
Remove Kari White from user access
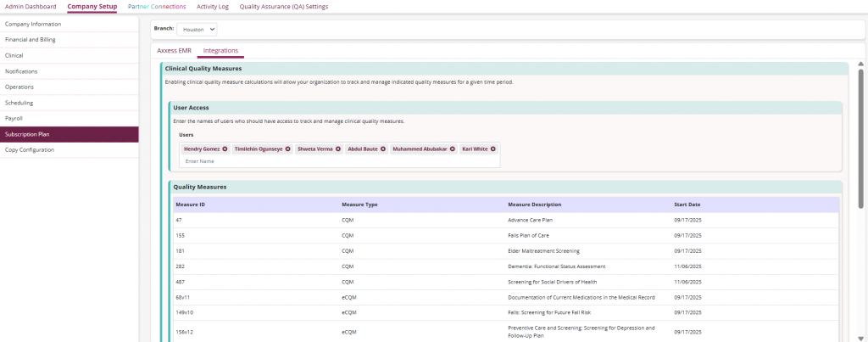(492, 149)
